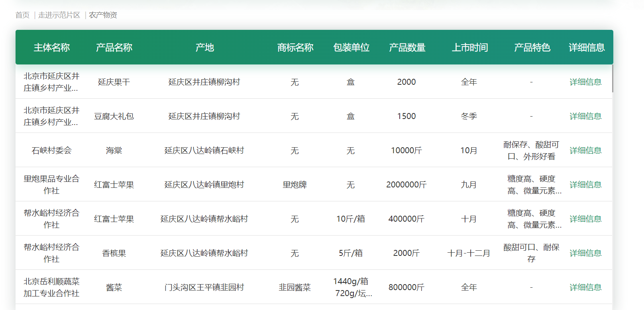Click the 产品特色 column header

click(532, 48)
